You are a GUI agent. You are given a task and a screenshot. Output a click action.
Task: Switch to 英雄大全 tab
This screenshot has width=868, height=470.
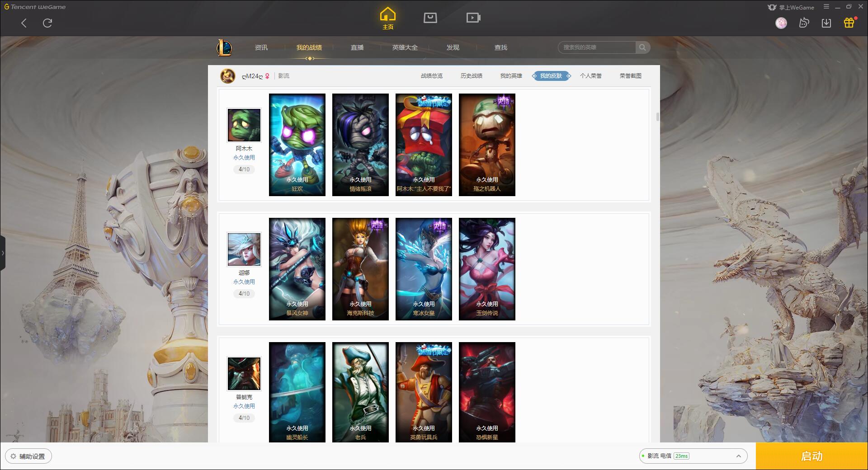[405, 47]
